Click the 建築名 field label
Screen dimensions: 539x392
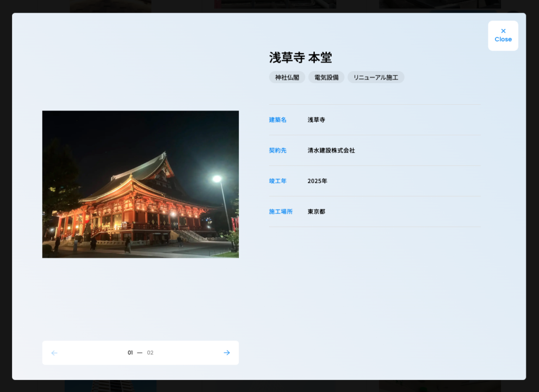278,120
